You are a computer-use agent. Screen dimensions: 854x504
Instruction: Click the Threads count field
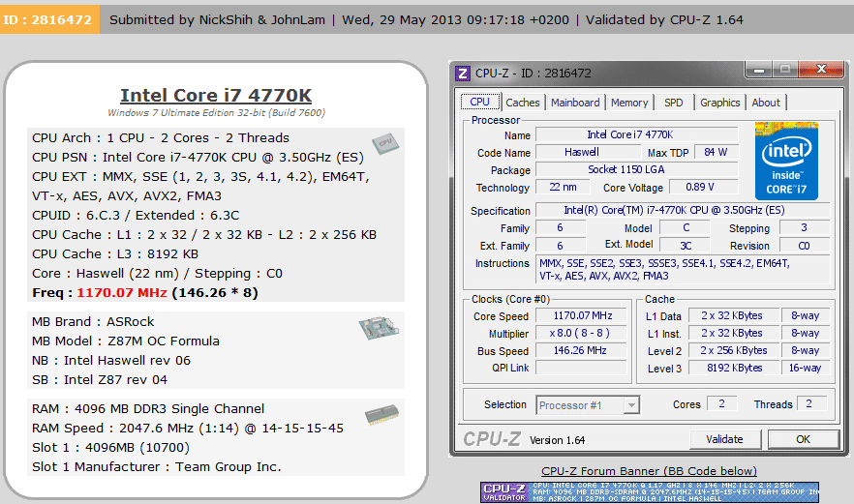tap(811, 403)
